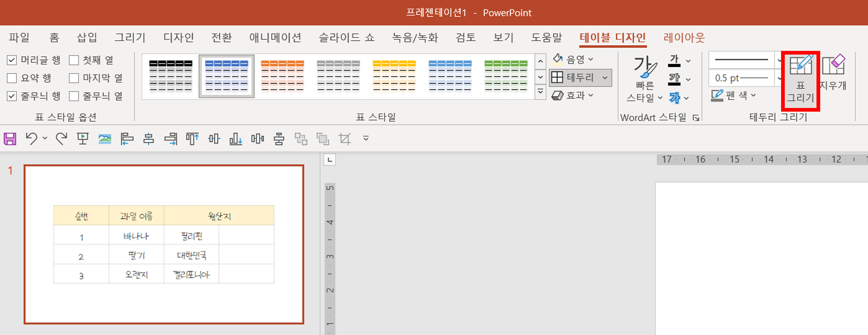Click the tab stop selector L icon
The width and height of the screenshot is (868, 335).
click(x=330, y=160)
